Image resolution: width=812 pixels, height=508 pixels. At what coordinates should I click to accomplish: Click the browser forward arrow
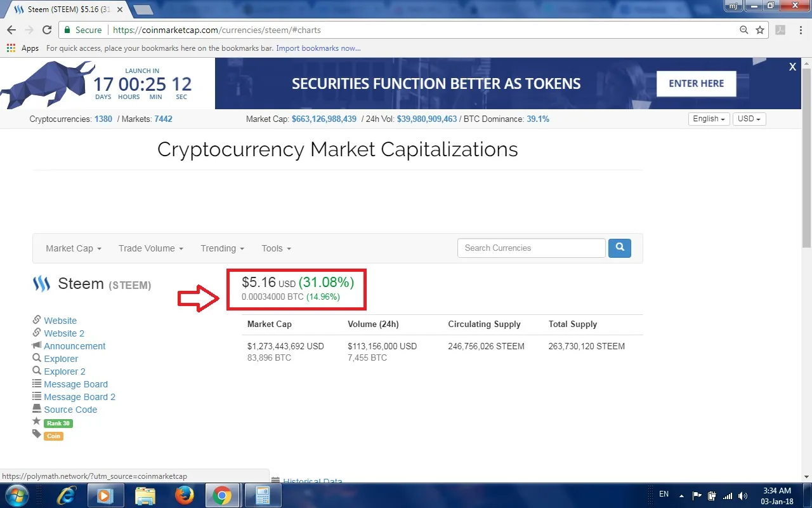pos(29,30)
